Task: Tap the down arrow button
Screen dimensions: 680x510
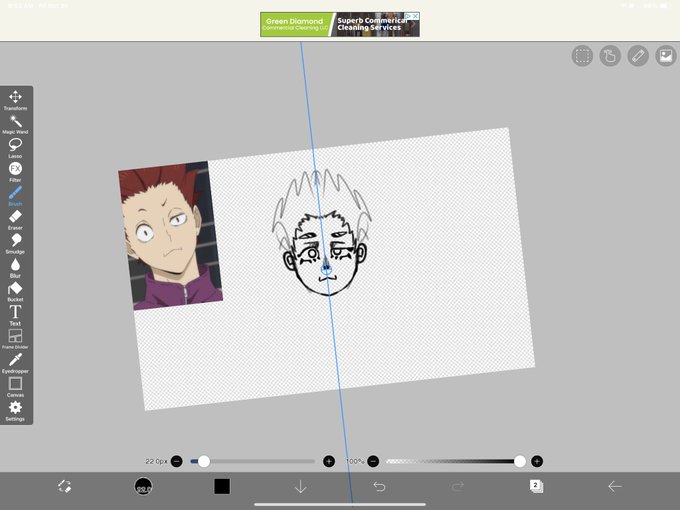Action: point(301,487)
